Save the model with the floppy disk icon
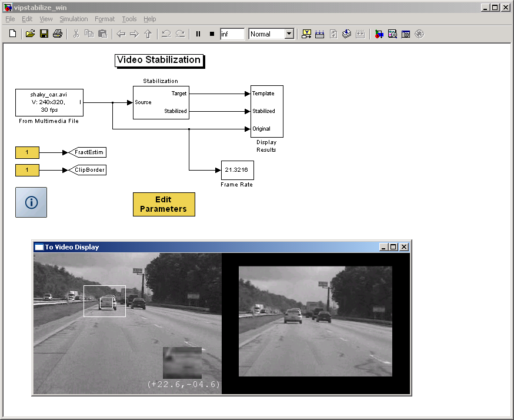 pyautogui.click(x=44, y=34)
